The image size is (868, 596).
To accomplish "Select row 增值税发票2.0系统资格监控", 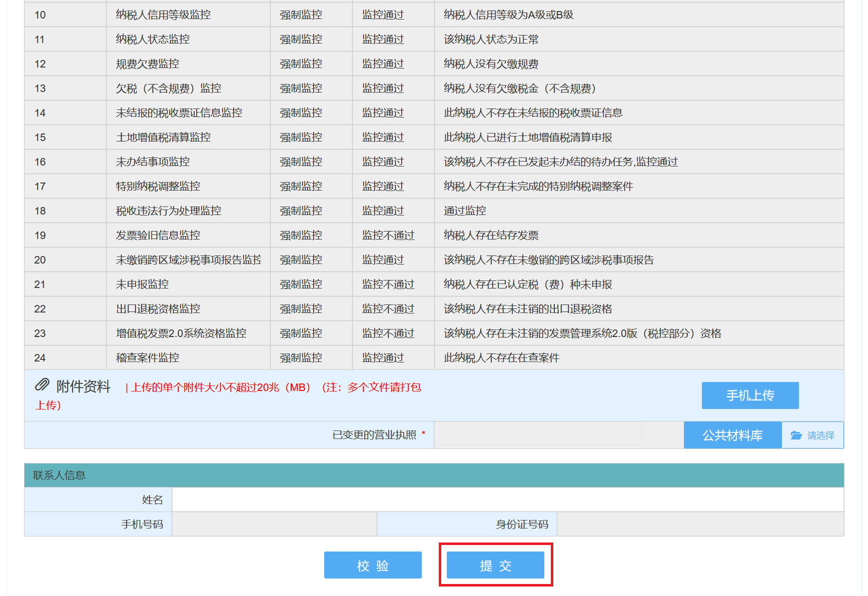I will click(x=434, y=333).
